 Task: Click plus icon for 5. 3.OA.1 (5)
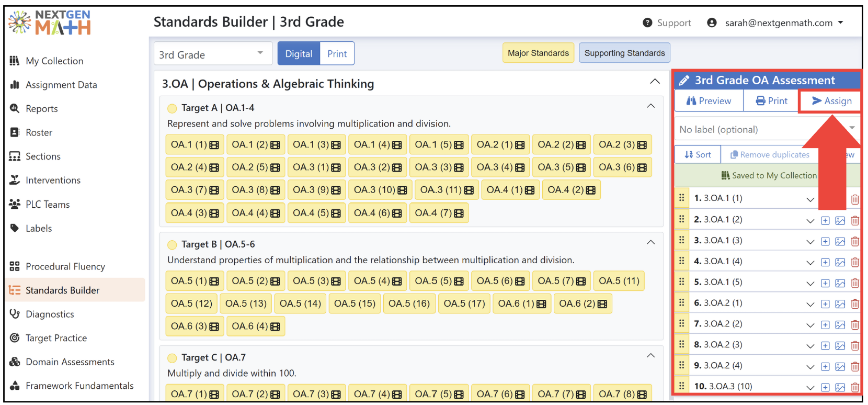(825, 283)
